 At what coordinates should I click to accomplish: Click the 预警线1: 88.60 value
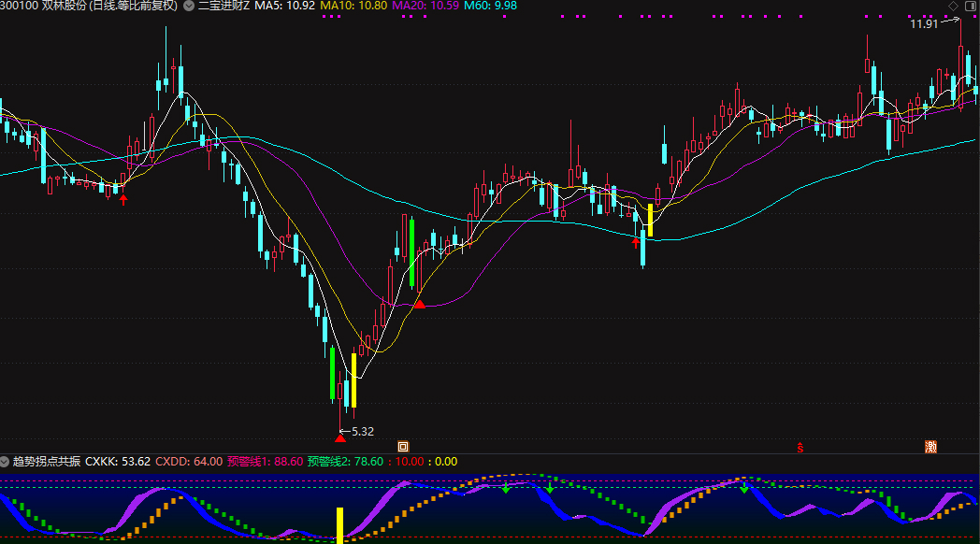265,462
